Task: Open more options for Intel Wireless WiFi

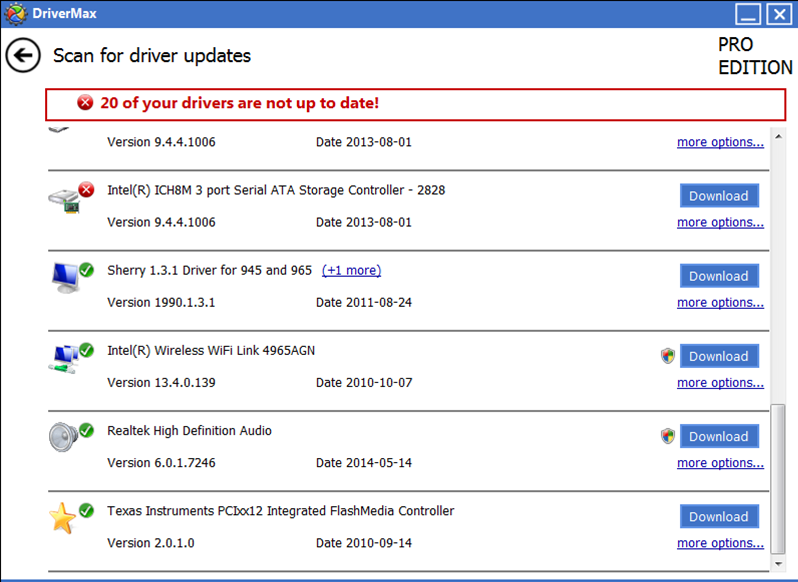Action: (720, 383)
